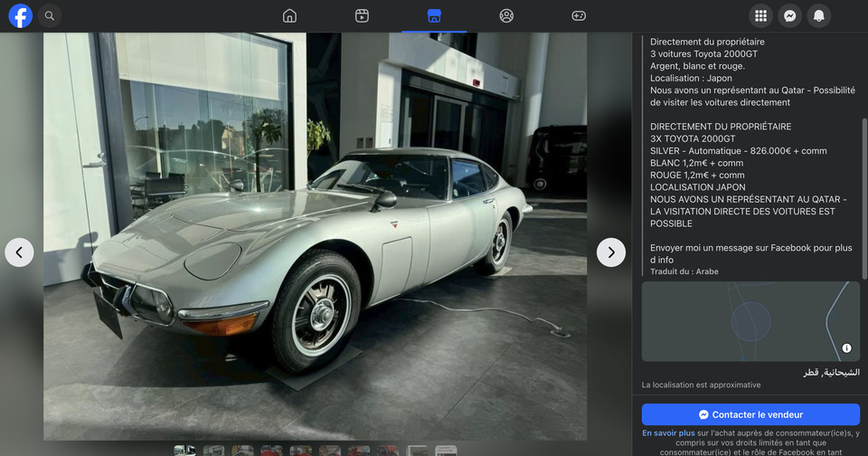Show the previous listing photo
This screenshot has height=456, width=868.
[19, 252]
